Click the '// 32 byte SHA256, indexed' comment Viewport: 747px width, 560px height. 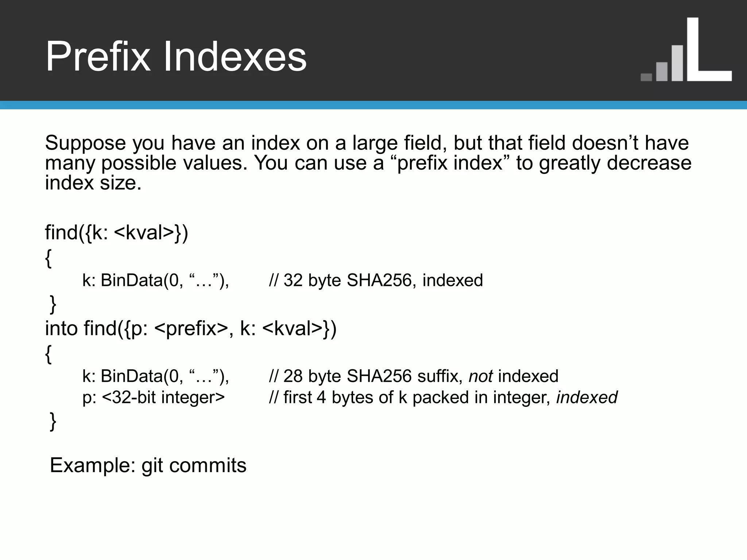[376, 280]
